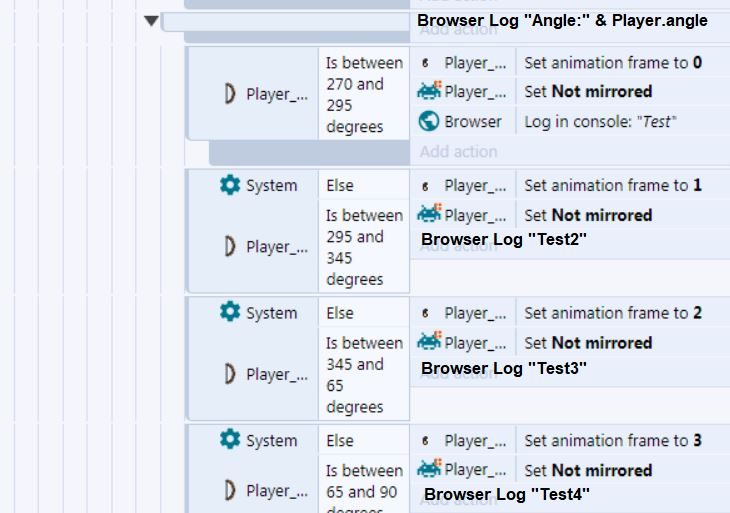Viewport: 730px width, 513px height.
Task: Click the Browser object label in the actions
Action: click(473, 122)
